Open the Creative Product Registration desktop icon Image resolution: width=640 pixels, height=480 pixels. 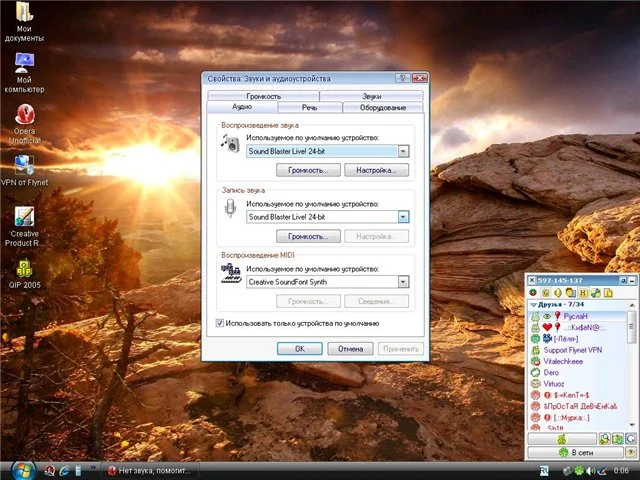25,218
